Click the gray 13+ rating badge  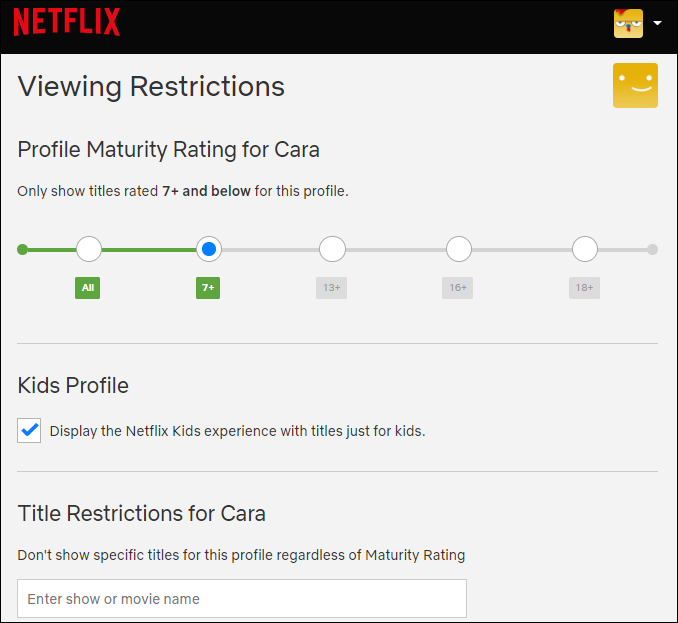tap(332, 288)
